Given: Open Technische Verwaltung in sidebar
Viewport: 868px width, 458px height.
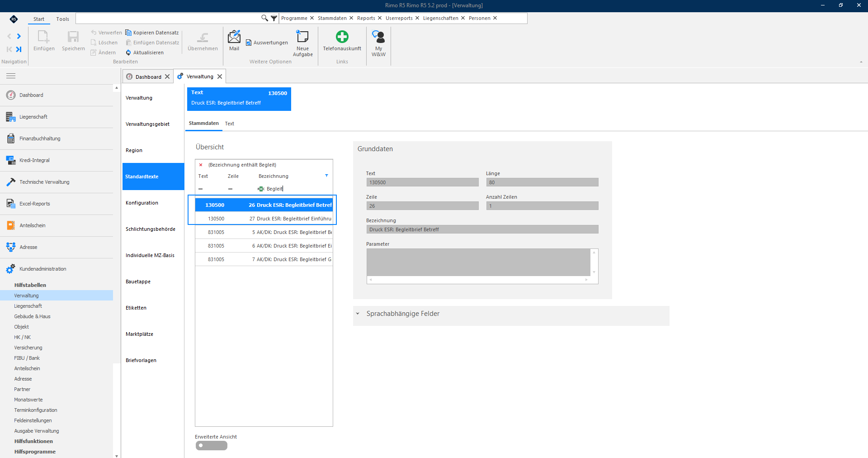Looking at the screenshot, I should (57, 182).
